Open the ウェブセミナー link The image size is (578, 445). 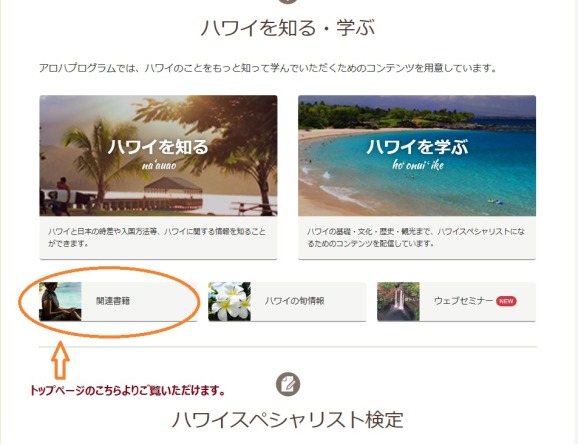456,302
